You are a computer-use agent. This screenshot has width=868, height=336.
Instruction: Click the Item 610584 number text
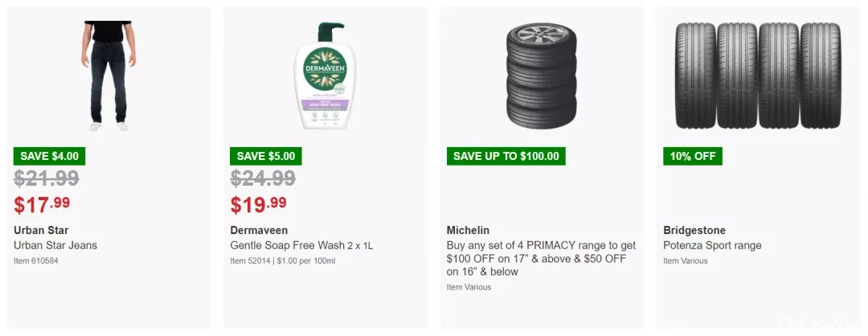(x=35, y=260)
